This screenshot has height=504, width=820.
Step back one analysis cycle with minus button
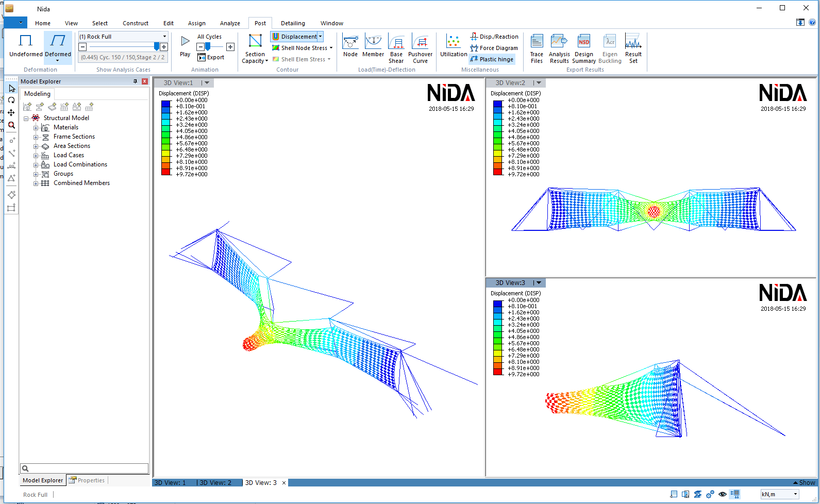pyautogui.click(x=82, y=47)
